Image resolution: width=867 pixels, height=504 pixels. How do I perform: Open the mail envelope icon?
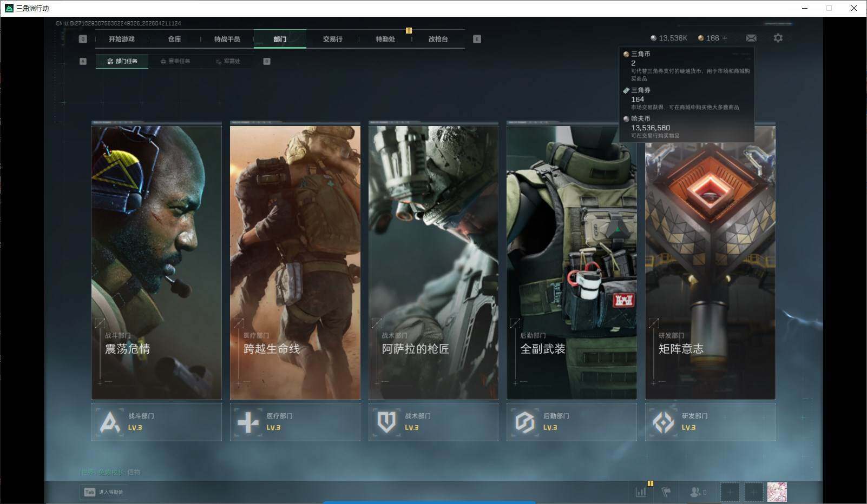point(751,38)
